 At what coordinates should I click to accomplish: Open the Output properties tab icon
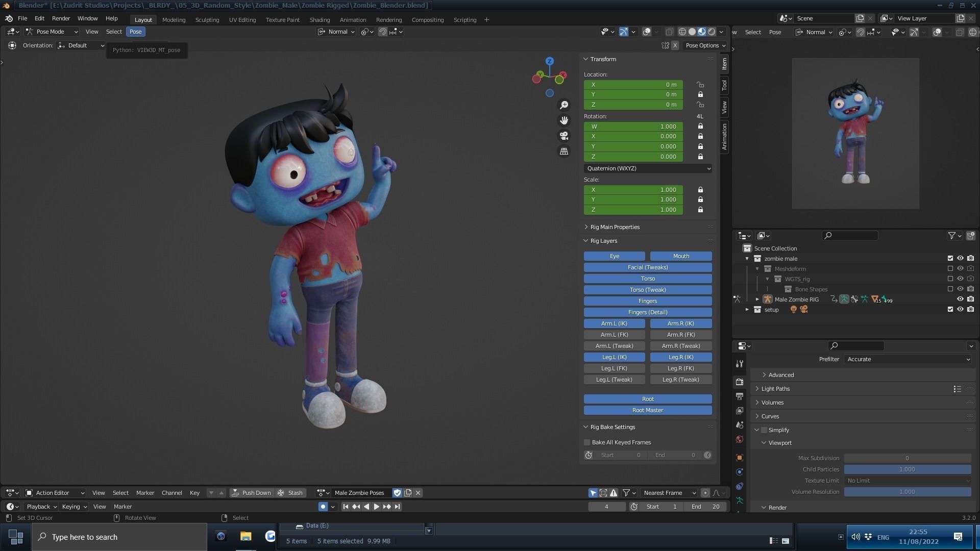click(740, 396)
